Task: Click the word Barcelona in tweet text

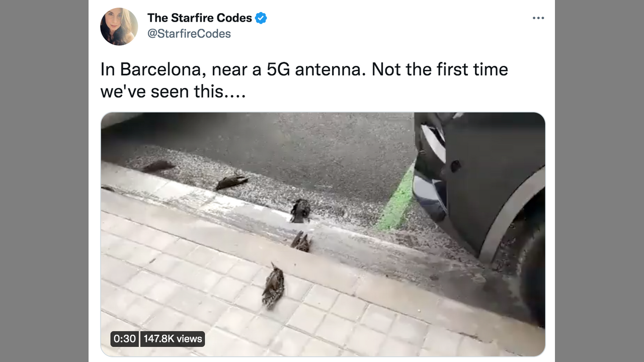Action: coord(161,69)
